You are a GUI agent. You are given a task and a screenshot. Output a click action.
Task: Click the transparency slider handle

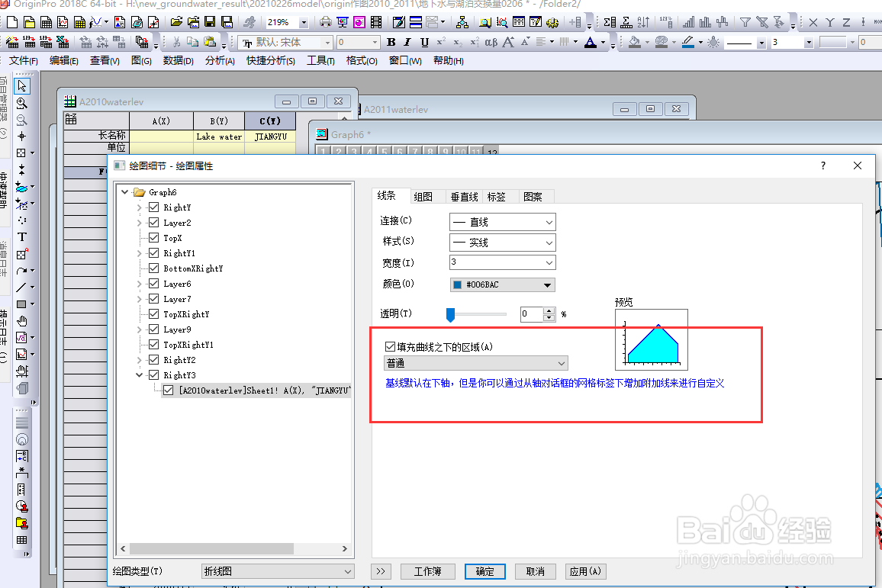point(450,314)
